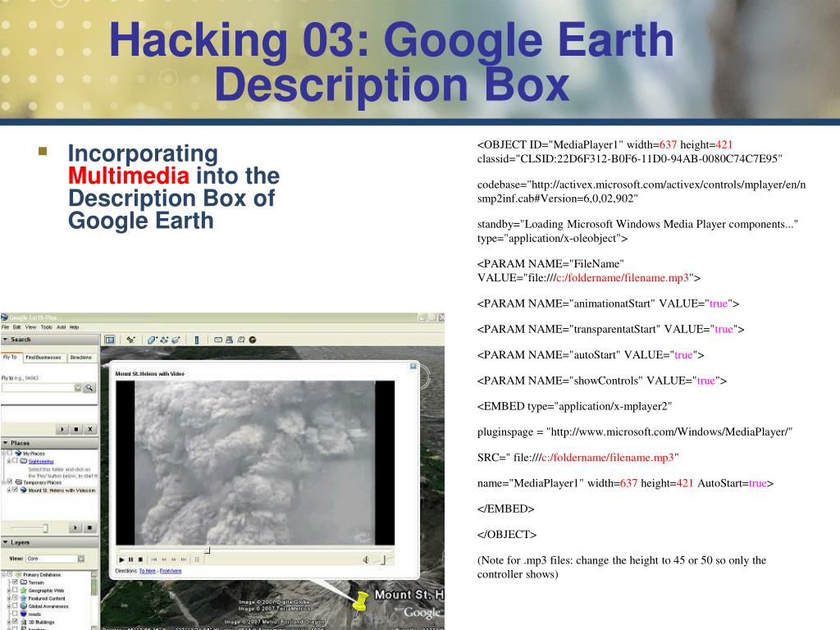Expand the 3D Buildings layer node

(x=8, y=622)
